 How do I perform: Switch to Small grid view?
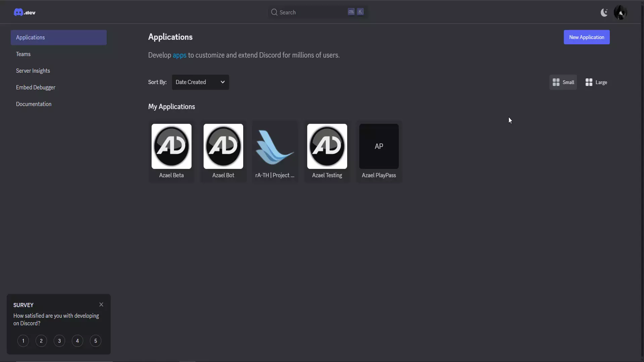[x=563, y=82]
